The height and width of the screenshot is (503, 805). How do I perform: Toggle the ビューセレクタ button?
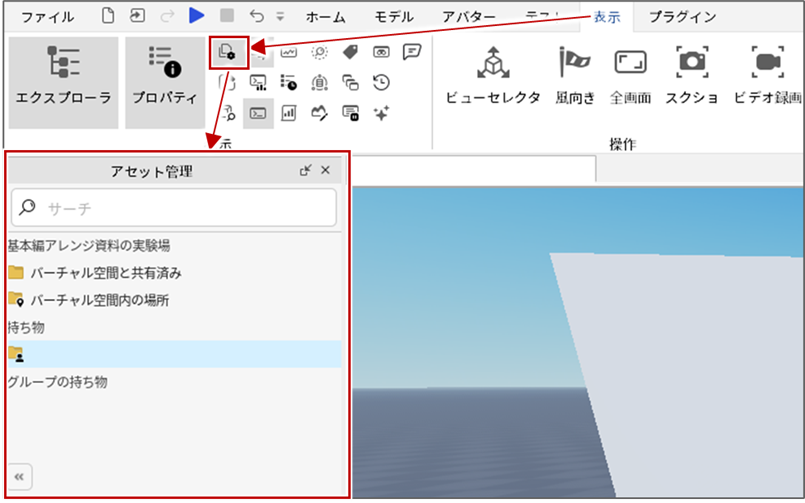(x=493, y=76)
